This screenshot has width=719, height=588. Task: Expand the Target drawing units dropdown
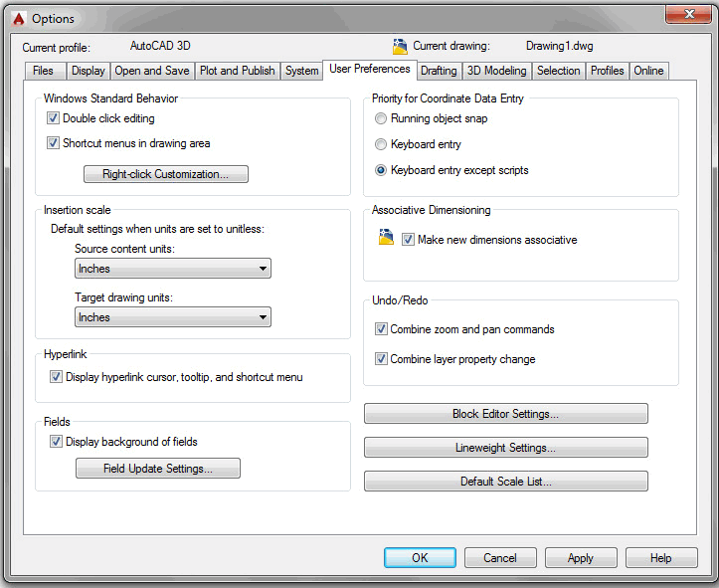tap(173, 317)
